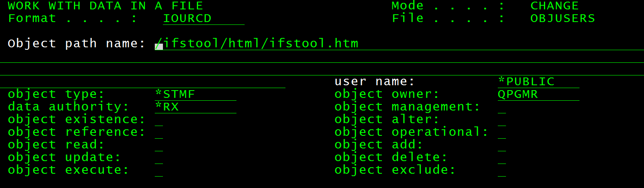The width and height of the screenshot is (644, 188).
Task: Select the object alter input field
Action: click(x=502, y=119)
